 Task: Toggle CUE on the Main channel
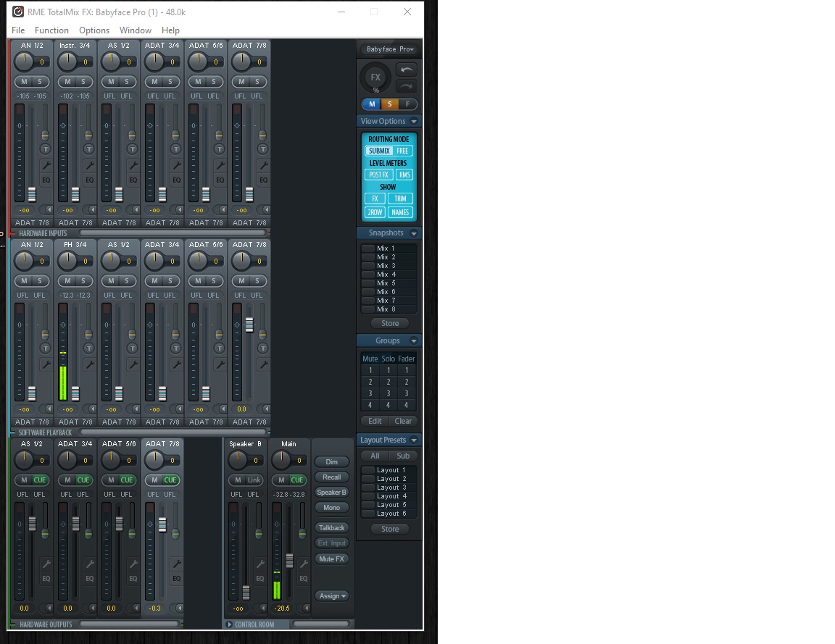(297, 480)
